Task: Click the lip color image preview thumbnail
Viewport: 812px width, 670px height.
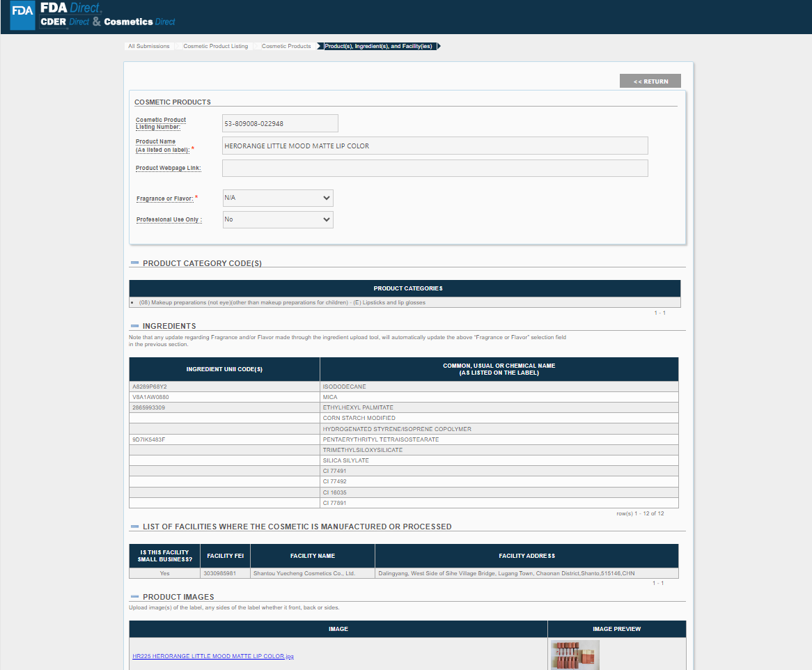Action: [x=575, y=655]
